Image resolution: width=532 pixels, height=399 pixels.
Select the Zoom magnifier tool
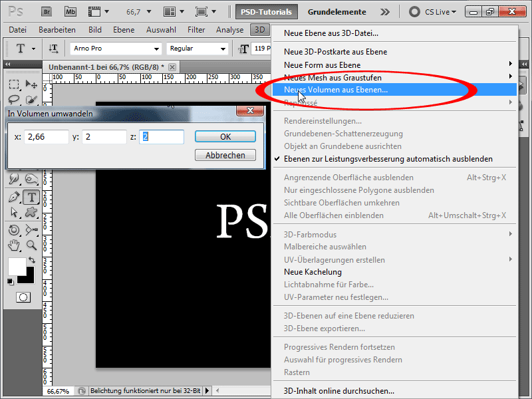(x=31, y=245)
